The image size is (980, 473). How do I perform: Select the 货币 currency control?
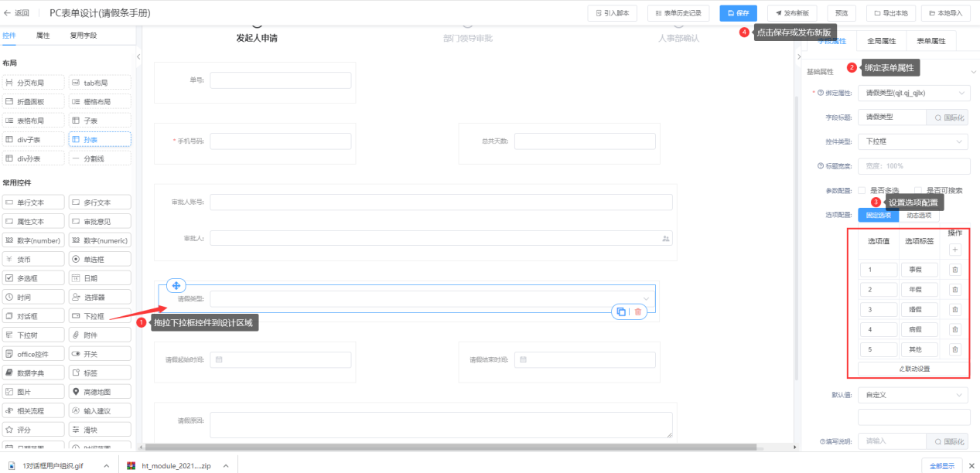33,259
